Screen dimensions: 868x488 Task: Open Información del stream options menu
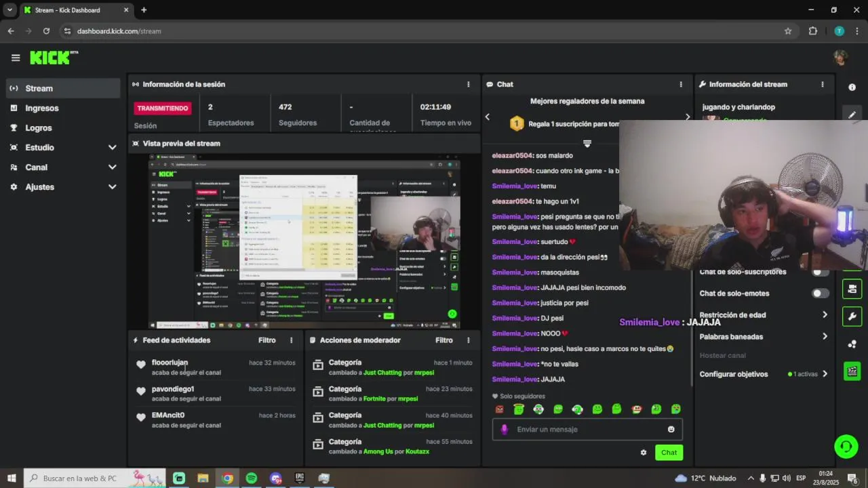[x=823, y=84]
